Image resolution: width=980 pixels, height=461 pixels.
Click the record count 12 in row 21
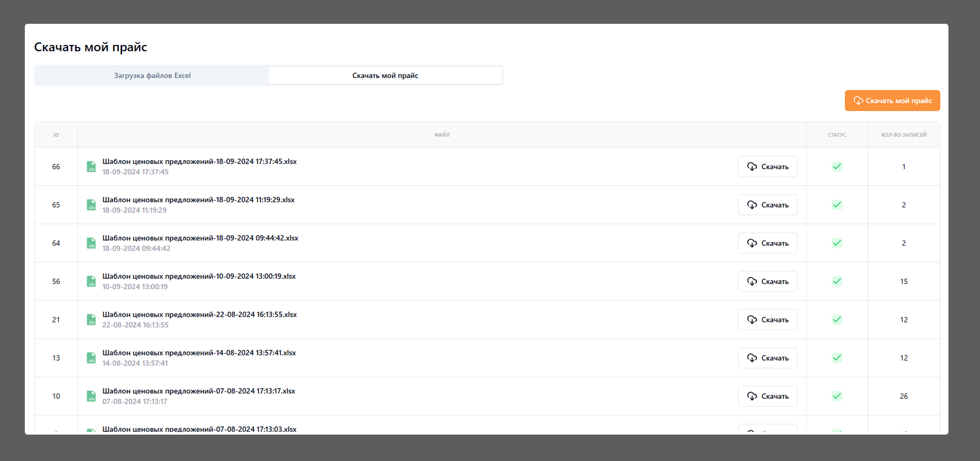pos(904,320)
